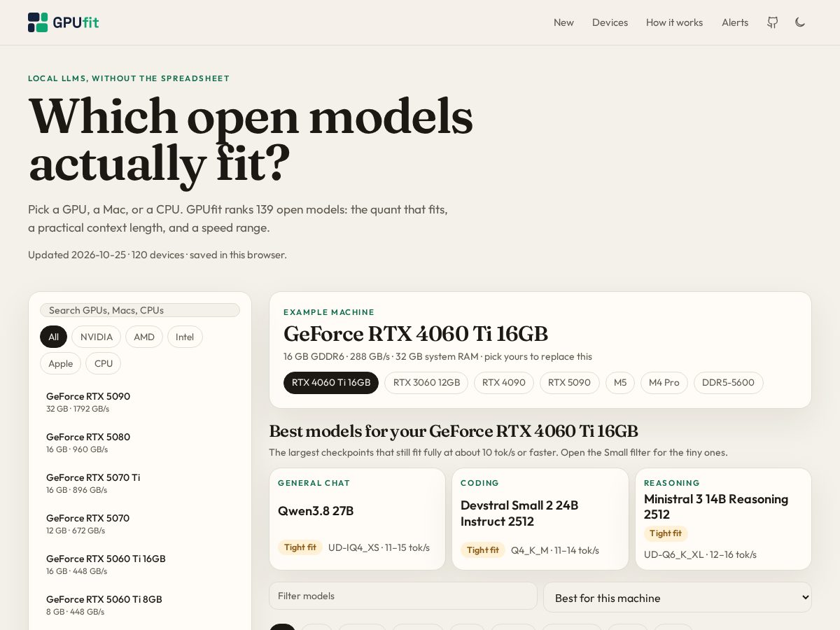
Task: Choose RTX 3060 12GB example chip
Action: coord(426,383)
